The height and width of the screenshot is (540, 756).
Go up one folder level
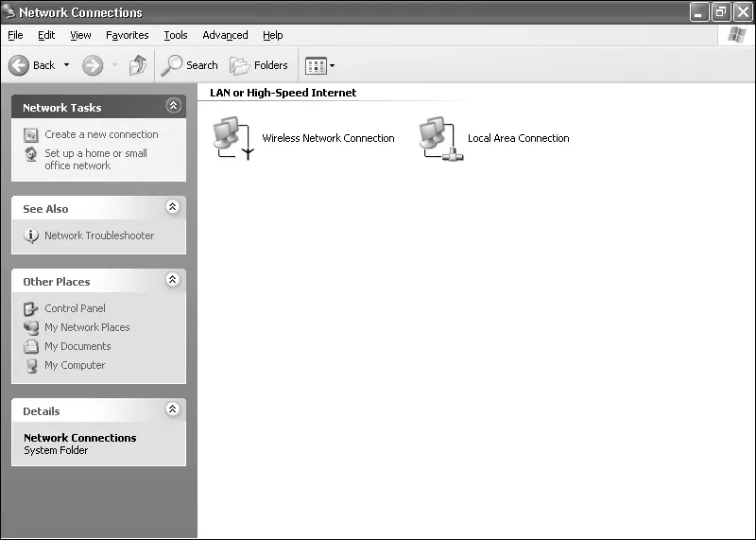click(x=138, y=65)
